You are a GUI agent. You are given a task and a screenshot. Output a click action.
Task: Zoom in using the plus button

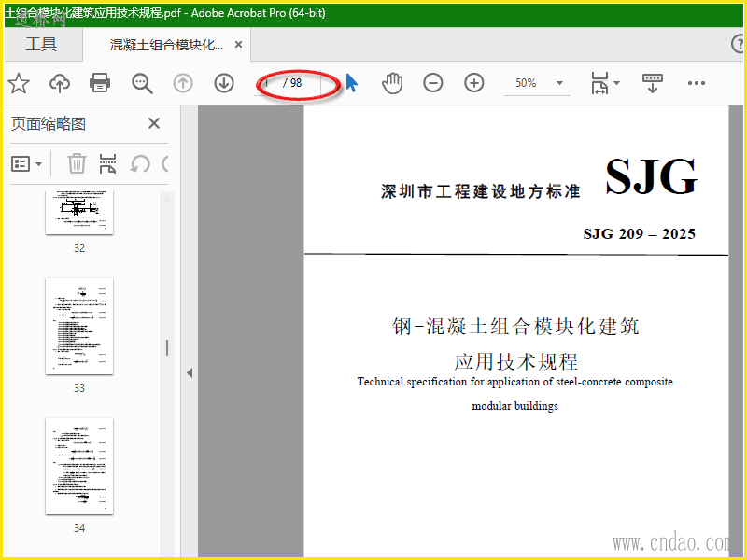point(474,83)
